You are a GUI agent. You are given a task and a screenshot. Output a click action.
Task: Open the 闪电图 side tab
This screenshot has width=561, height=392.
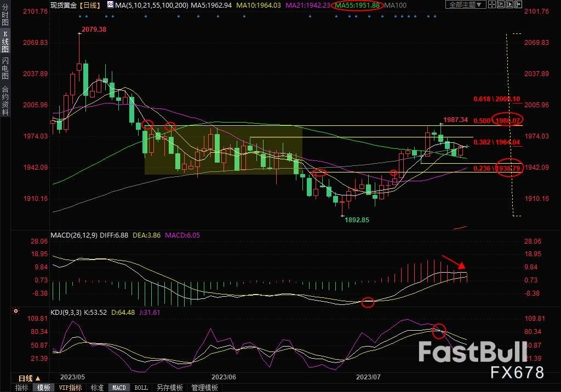5,68
